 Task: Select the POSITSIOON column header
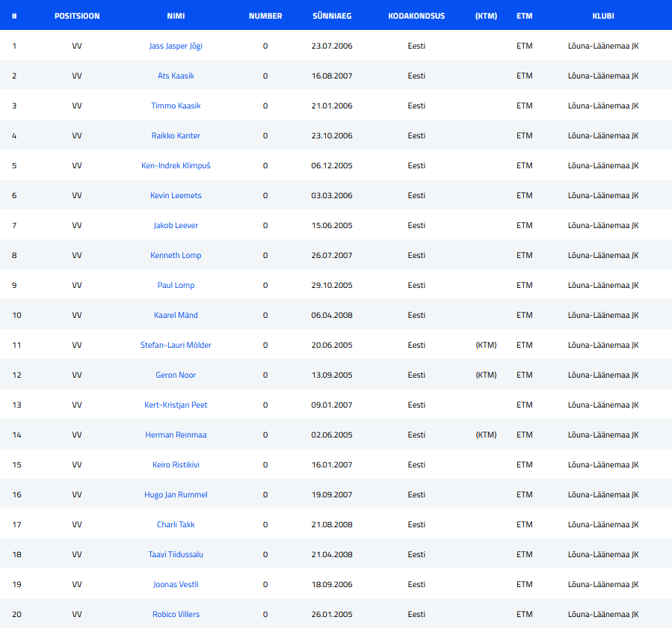[x=77, y=16]
